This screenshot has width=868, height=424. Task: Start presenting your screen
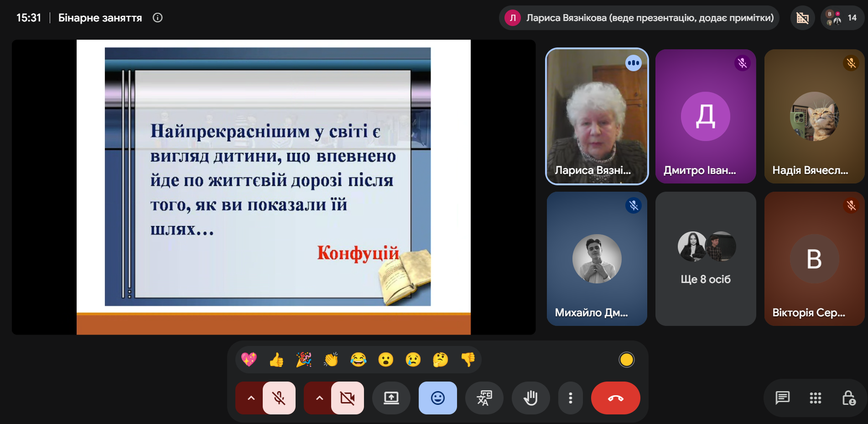pyautogui.click(x=391, y=398)
